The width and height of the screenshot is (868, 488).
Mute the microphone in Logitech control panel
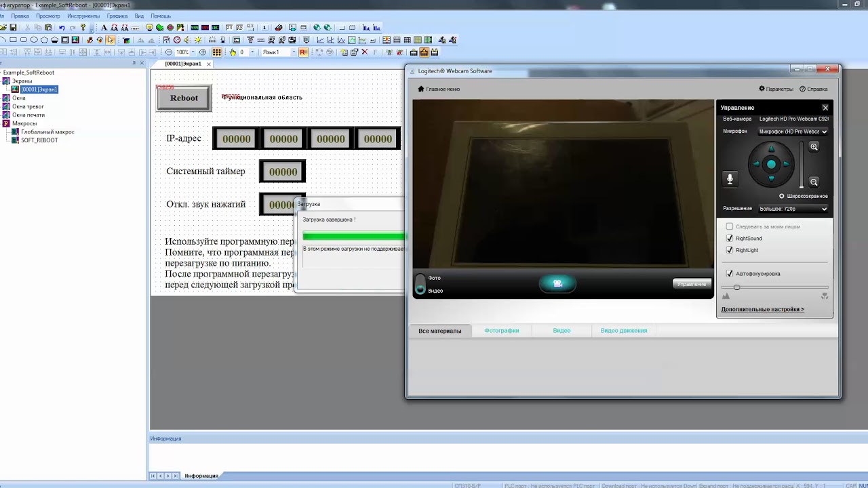(730, 178)
